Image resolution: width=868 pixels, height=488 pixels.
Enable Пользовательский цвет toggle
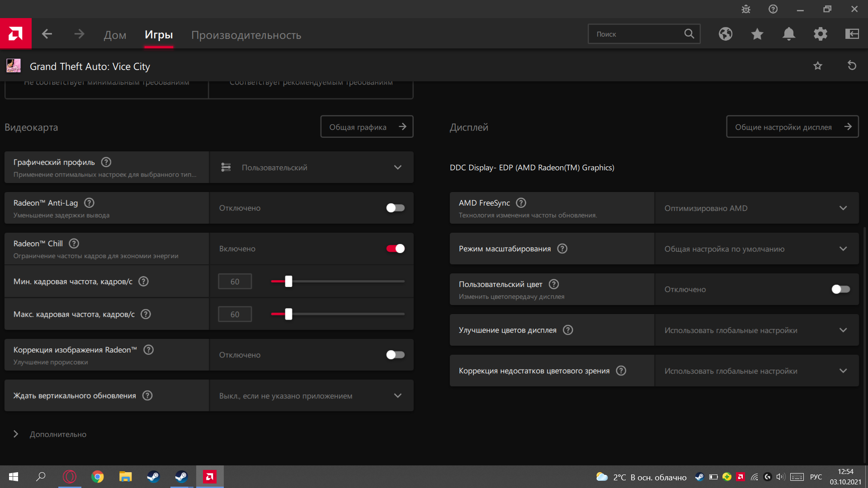[841, 289]
